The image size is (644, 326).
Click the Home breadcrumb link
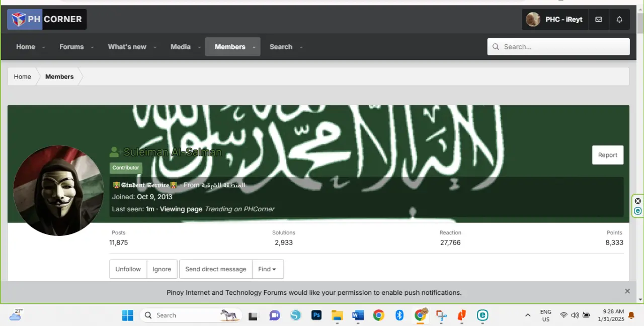pos(22,76)
